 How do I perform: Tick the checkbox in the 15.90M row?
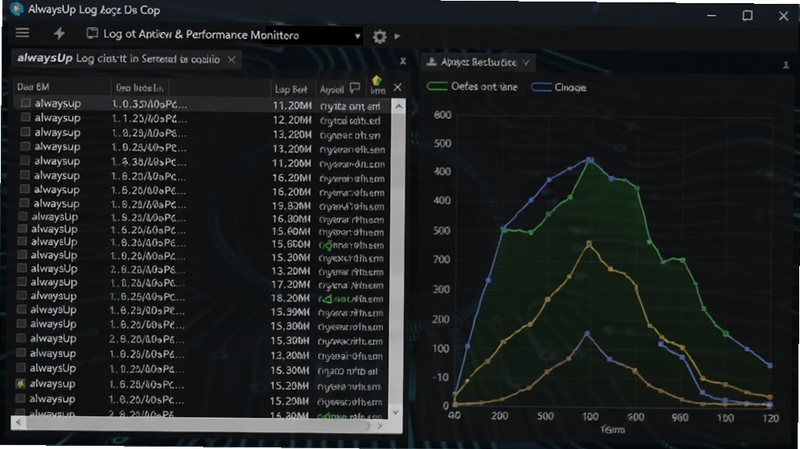click(x=21, y=309)
